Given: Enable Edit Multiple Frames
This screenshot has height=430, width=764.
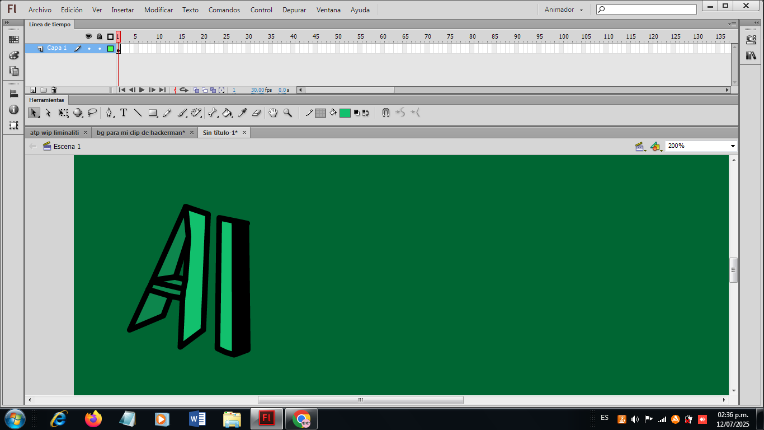Looking at the screenshot, I should (x=213, y=90).
